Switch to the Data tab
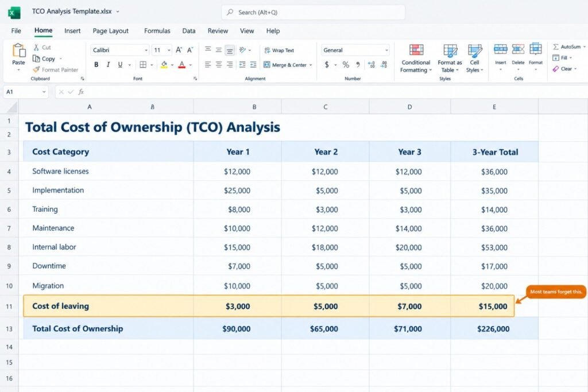Viewport: 588px width, 392px height. [188, 31]
